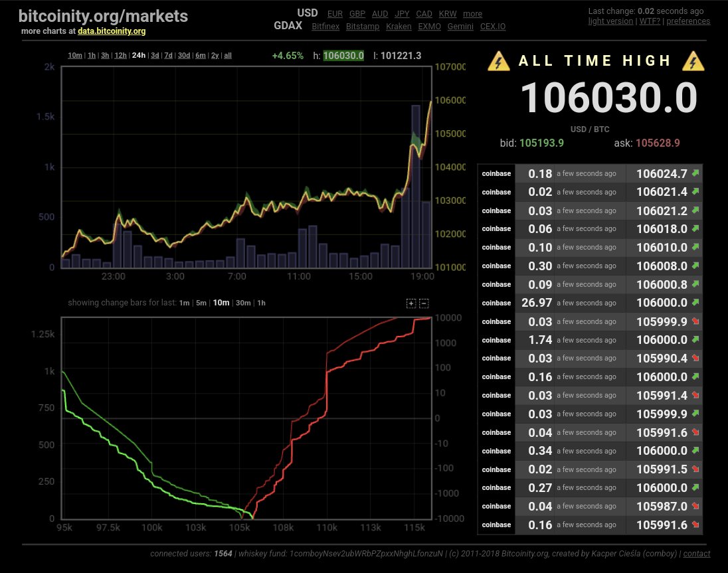Screen dimensions: 728x573
Task: Switch currency to KRW
Action: [448, 14]
